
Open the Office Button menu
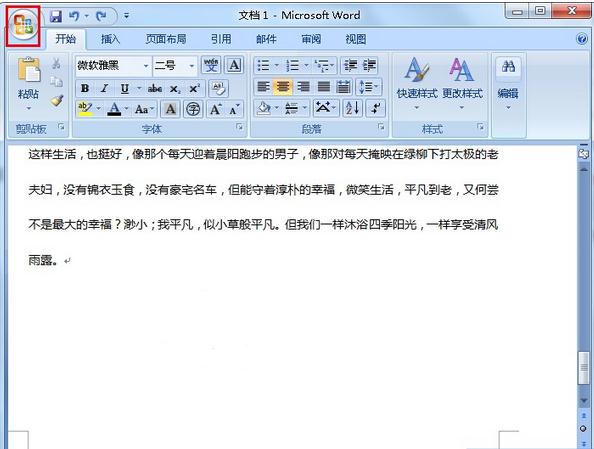[23, 25]
